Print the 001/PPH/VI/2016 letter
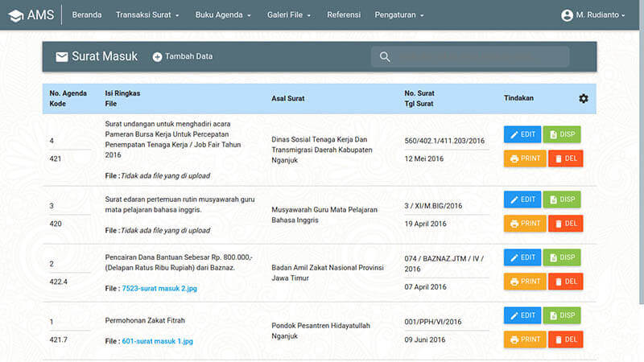This screenshot has width=644, height=362. pyautogui.click(x=525, y=339)
